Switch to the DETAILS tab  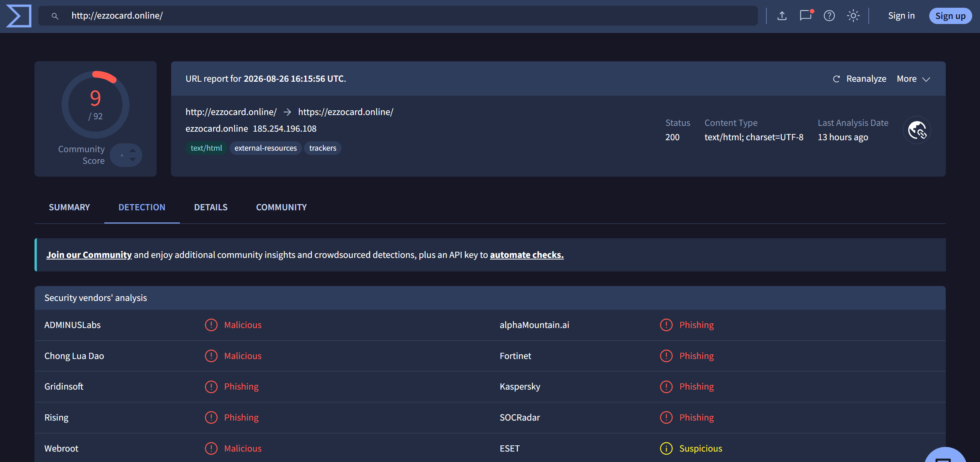pyautogui.click(x=211, y=207)
